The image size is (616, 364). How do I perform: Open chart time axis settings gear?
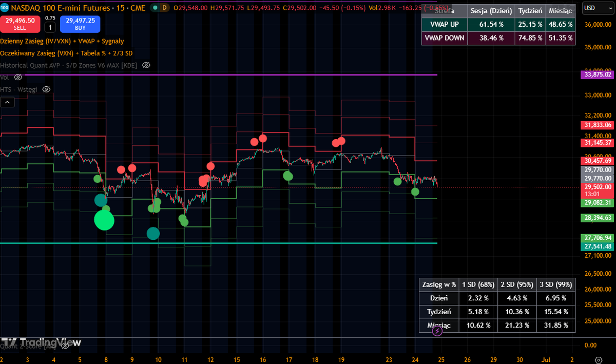coord(598,359)
